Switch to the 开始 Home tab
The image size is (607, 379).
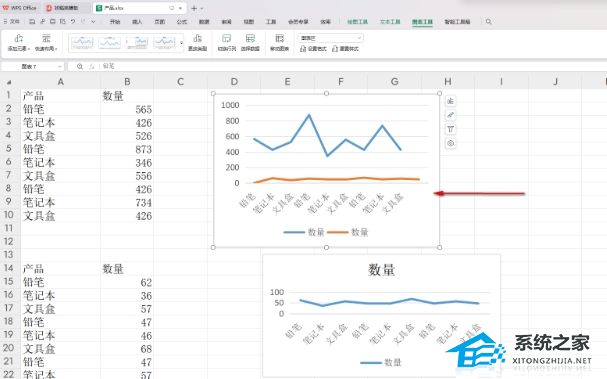pyautogui.click(x=115, y=22)
